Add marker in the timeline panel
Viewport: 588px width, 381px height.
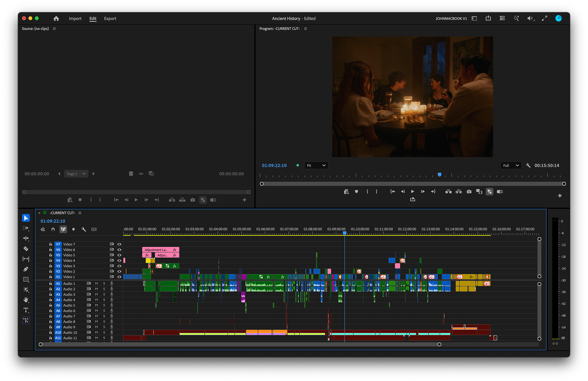(73, 229)
